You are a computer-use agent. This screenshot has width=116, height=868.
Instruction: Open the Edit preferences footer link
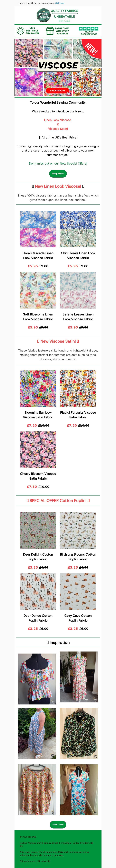(28, 861)
